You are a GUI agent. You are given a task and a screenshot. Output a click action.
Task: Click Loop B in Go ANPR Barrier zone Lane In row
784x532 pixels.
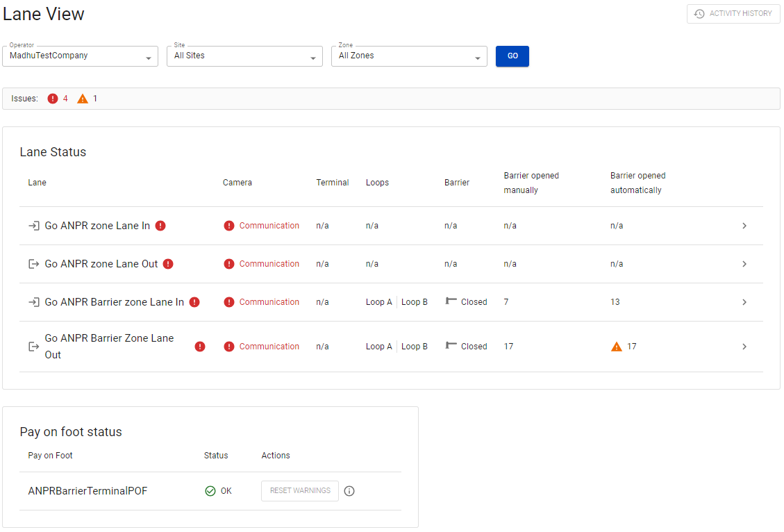(x=414, y=302)
